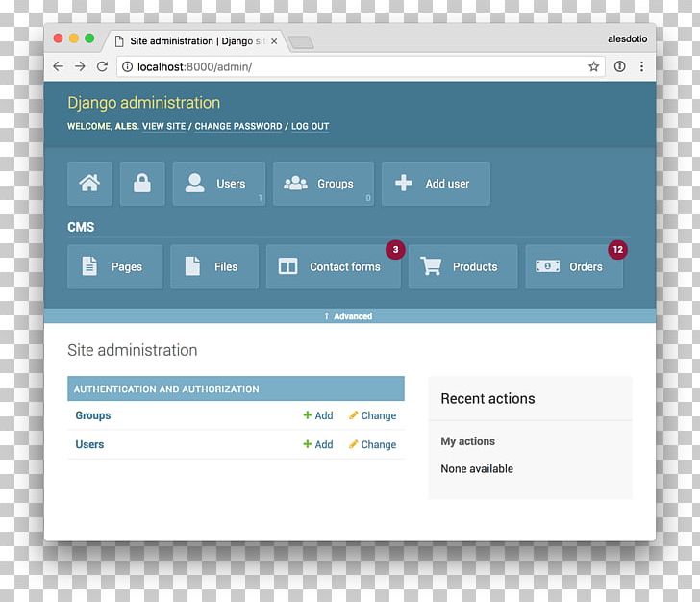
Task: Open the browser three-dot menu
Action: (641, 66)
